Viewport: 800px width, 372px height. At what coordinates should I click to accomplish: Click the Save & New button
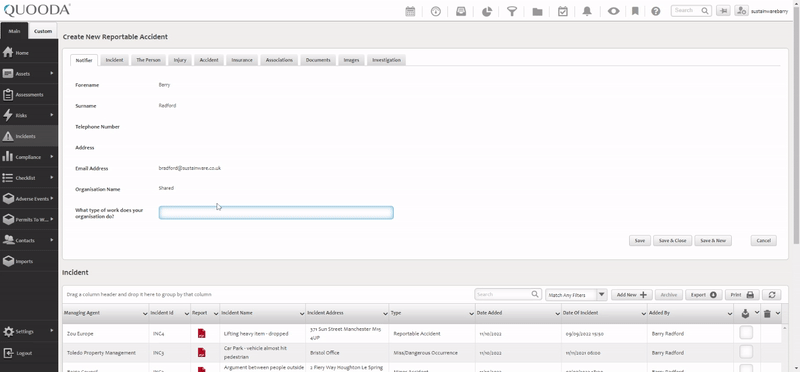[x=713, y=240]
